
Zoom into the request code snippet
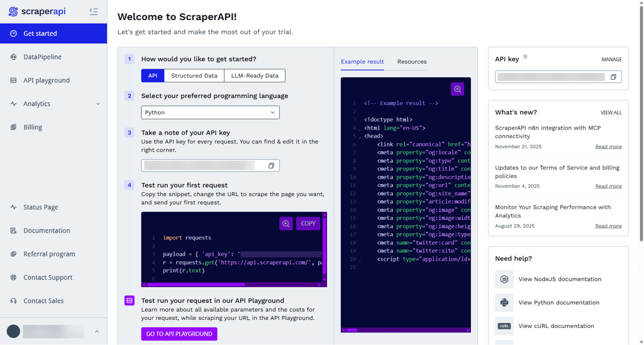click(x=286, y=224)
